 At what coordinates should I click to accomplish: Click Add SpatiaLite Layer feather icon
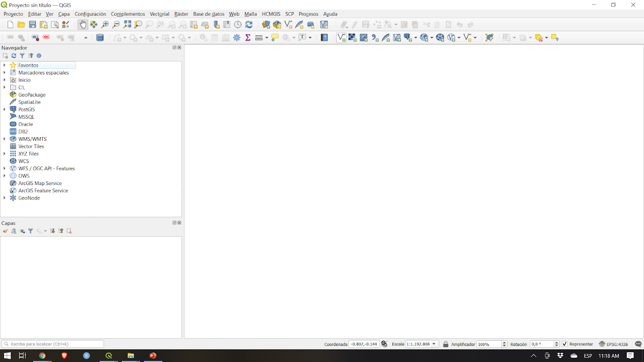tap(386, 37)
